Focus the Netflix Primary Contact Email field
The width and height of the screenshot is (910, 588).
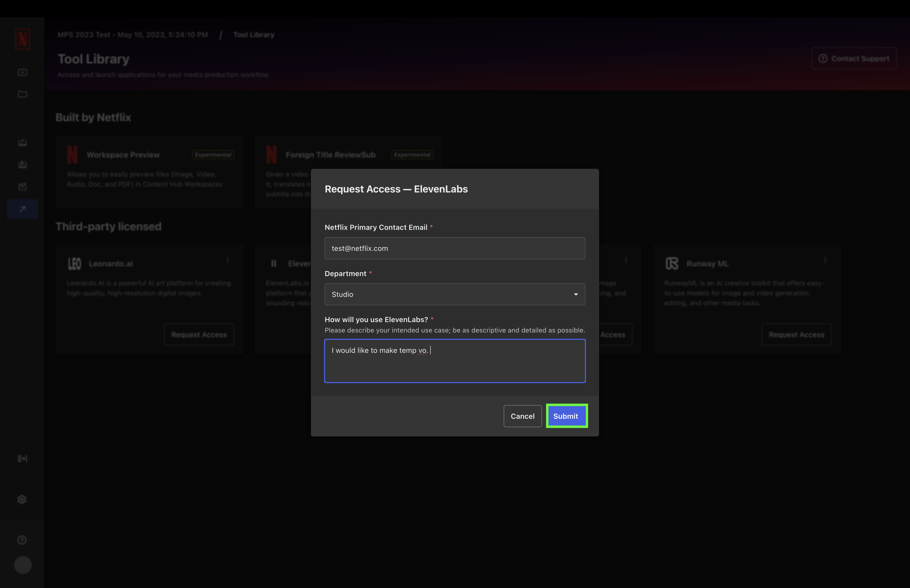click(x=455, y=248)
